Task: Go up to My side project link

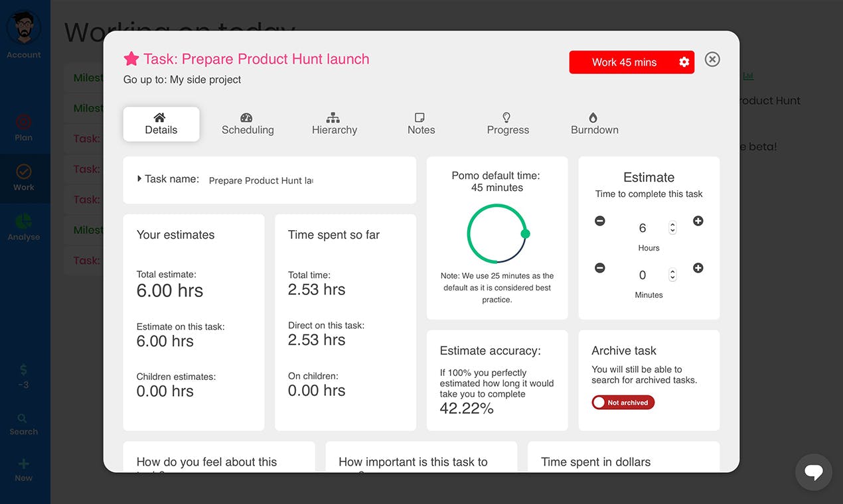Action: (206, 80)
